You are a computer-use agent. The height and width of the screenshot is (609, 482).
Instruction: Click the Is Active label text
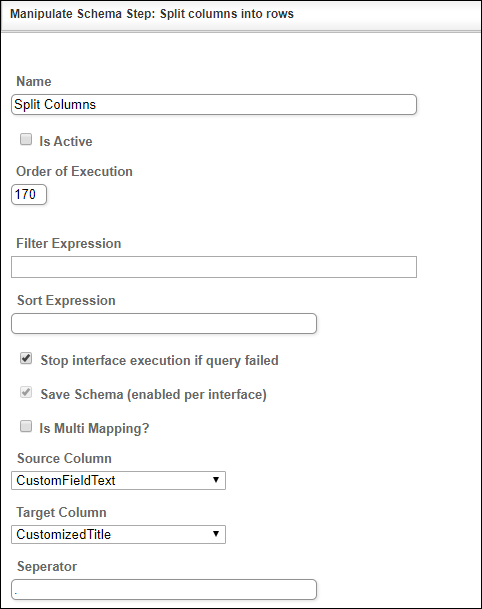(66, 141)
